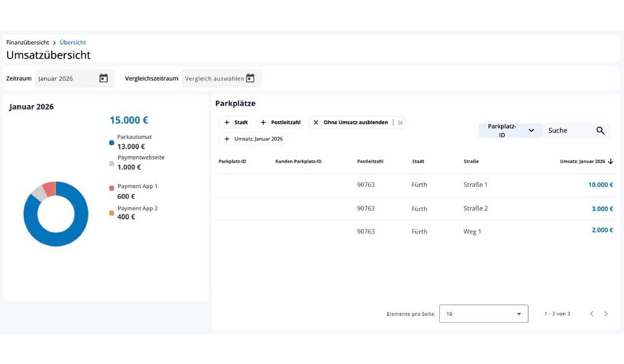The image size is (624, 364).
Task: Open the 2.000 € revenue for Weg 1
Action: (602, 231)
